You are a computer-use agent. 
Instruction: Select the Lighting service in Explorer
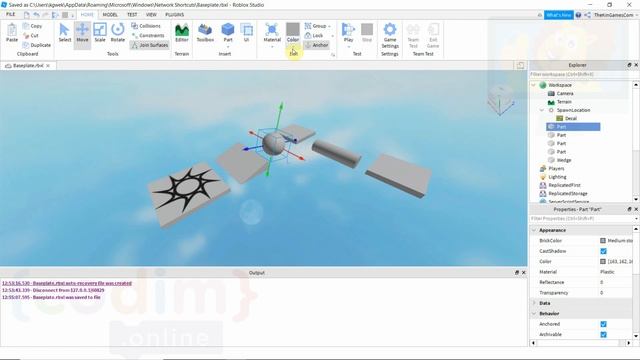[x=557, y=177]
